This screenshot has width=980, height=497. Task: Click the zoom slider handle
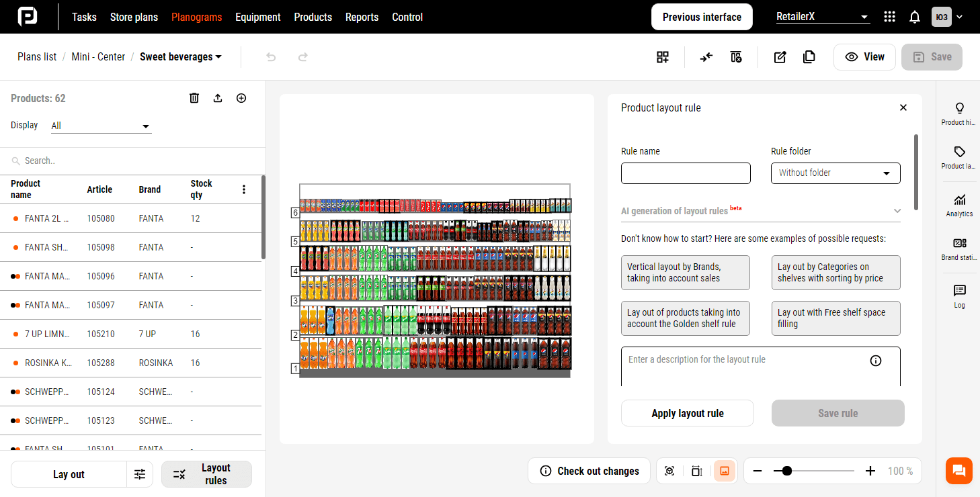[786, 471]
